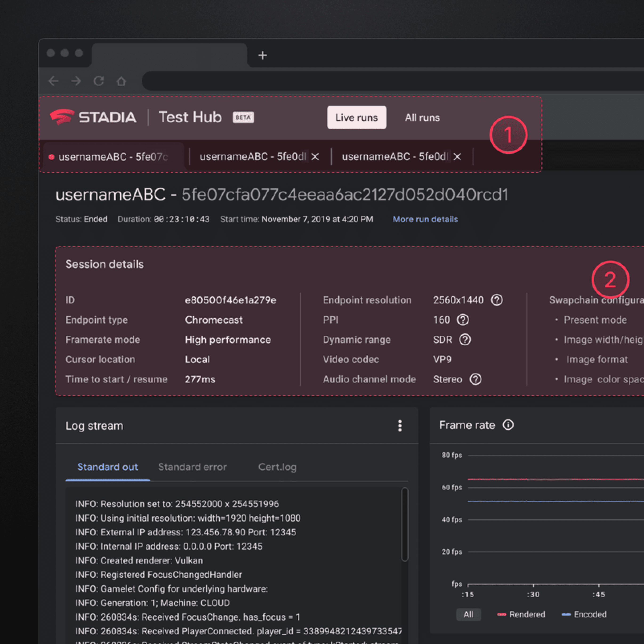
Task: Toggle Rendered series in legend
Action: 521,614
